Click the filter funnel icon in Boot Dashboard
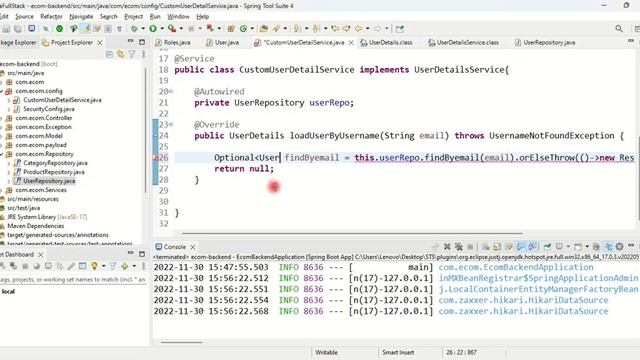Screen dimensions: 640x360 coord(113,266)
